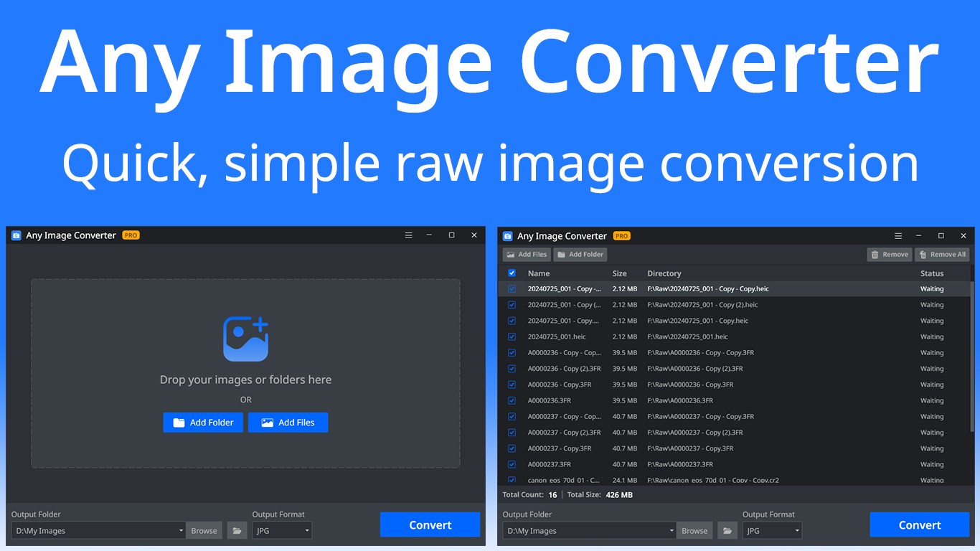The height and width of the screenshot is (551, 980).
Task: Sort by Status column header
Action: coord(932,273)
